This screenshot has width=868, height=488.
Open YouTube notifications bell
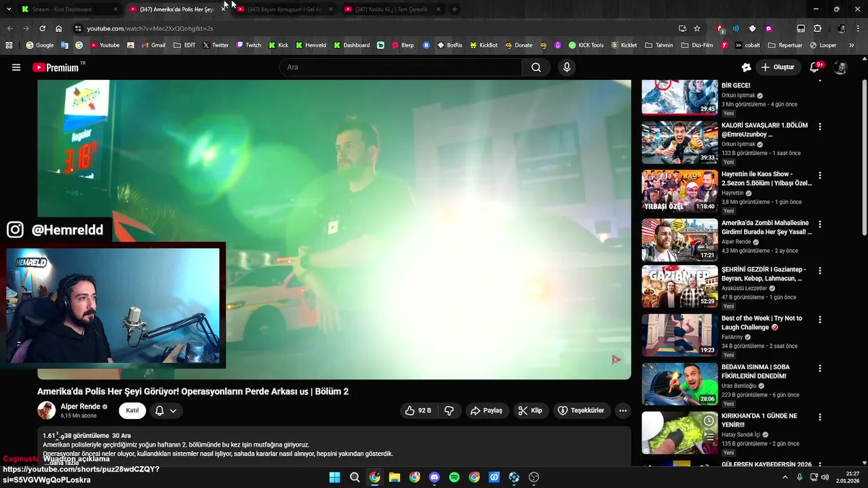[815, 67]
